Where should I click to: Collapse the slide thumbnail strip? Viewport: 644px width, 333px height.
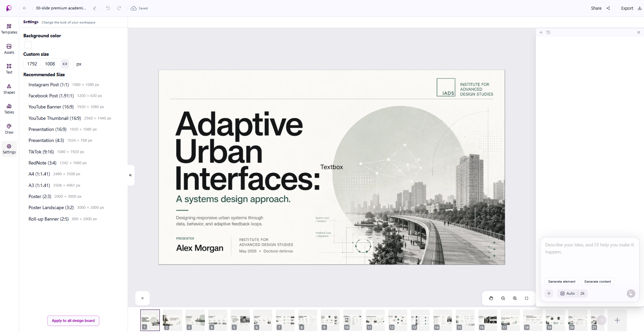pyautogui.click(x=142, y=298)
